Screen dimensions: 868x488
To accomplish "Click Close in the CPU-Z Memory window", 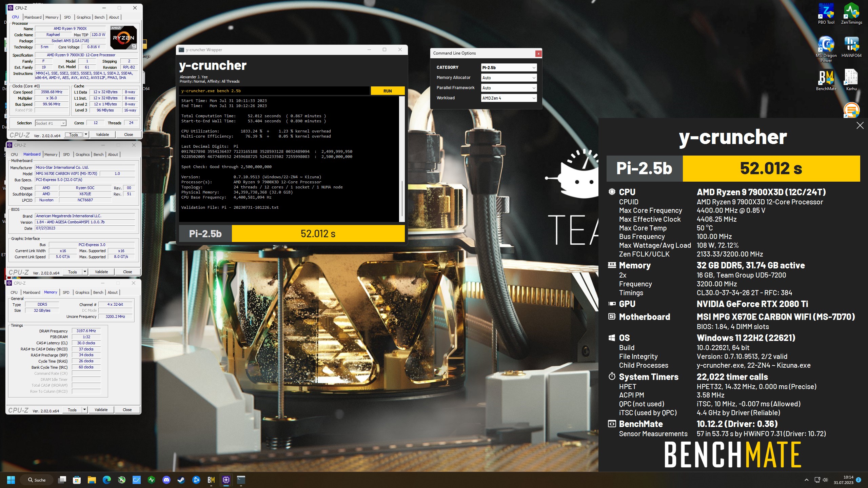I will pyautogui.click(x=127, y=410).
